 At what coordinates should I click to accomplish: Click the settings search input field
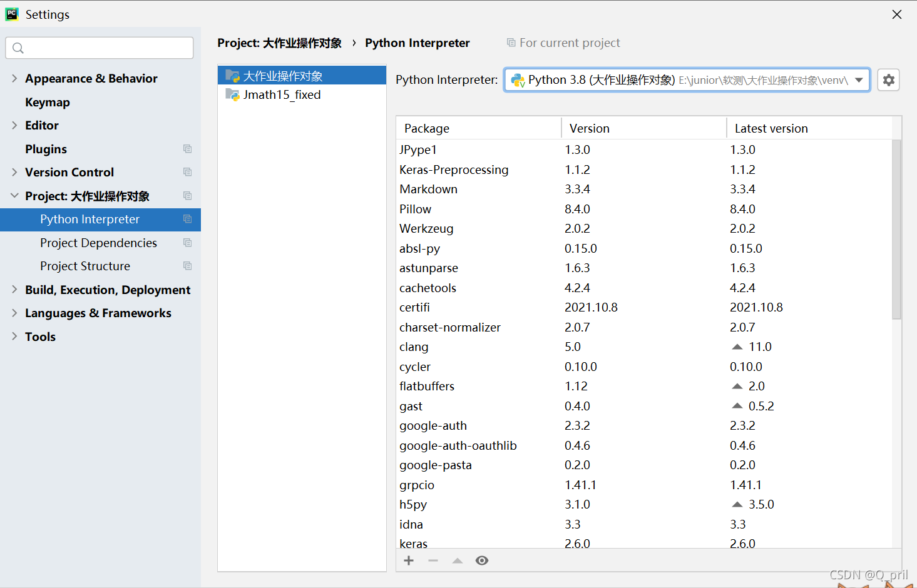pos(100,48)
